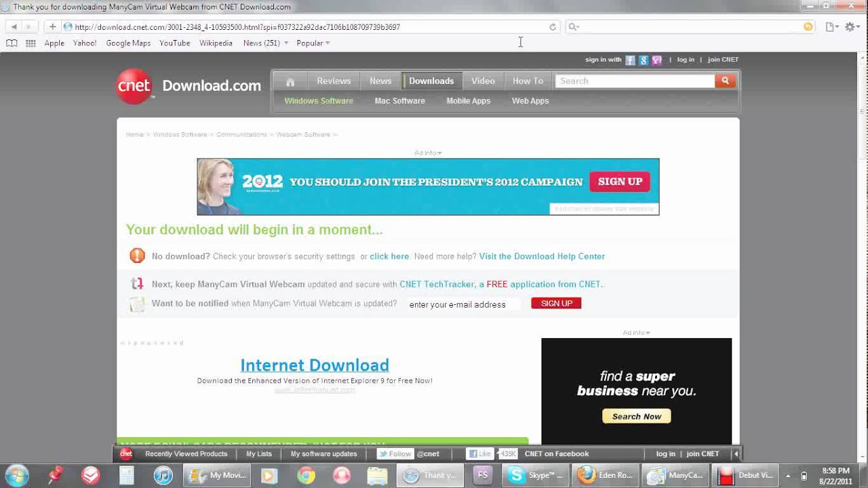Show Top Sites grid icon
This screenshot has height=488, width=868.
pyautogui.click(x=31, y=43)
